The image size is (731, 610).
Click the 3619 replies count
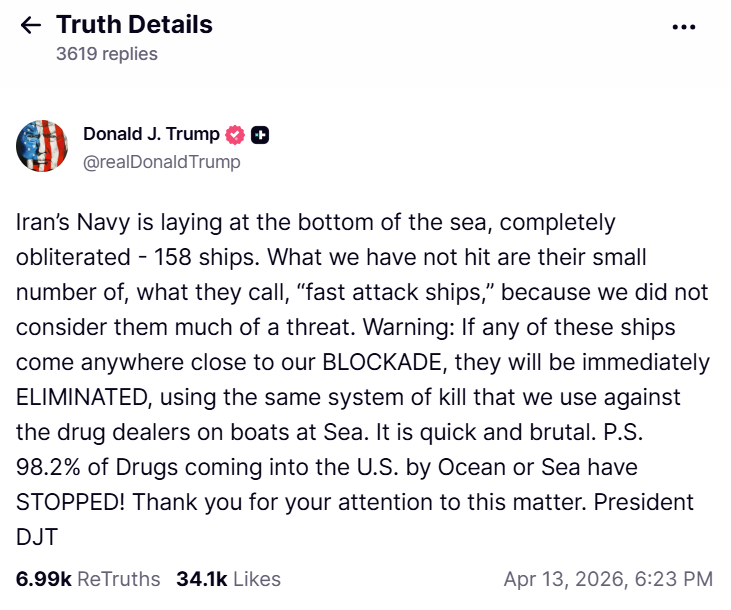click(x=107, y=54)
